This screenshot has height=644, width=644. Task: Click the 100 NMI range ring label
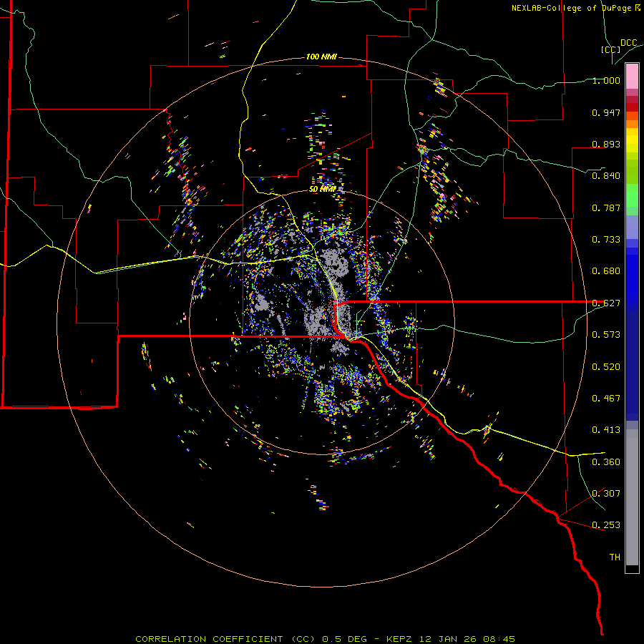[x=321, y=57]
